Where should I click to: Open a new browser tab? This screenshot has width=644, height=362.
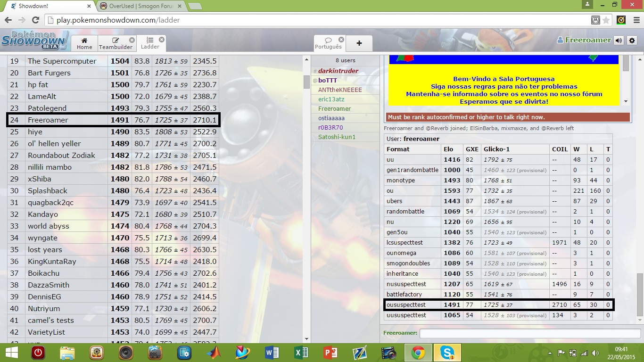tap(195, 6)
